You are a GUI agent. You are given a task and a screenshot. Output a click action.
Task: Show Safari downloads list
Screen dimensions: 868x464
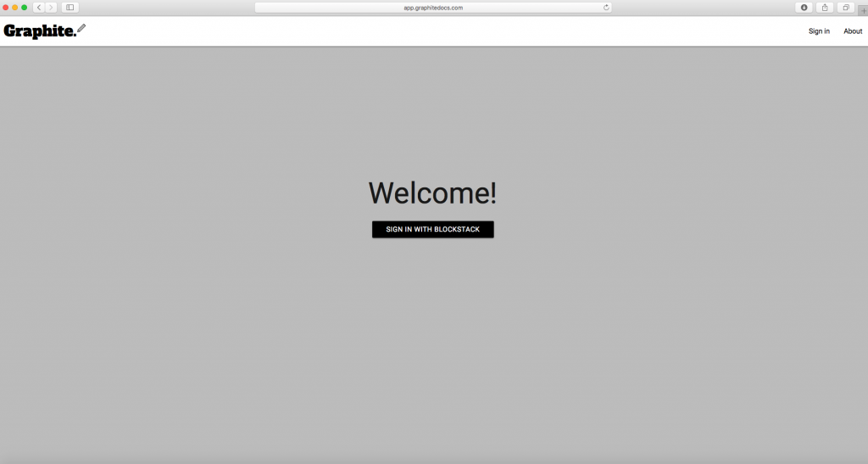(x=804, y=7)
